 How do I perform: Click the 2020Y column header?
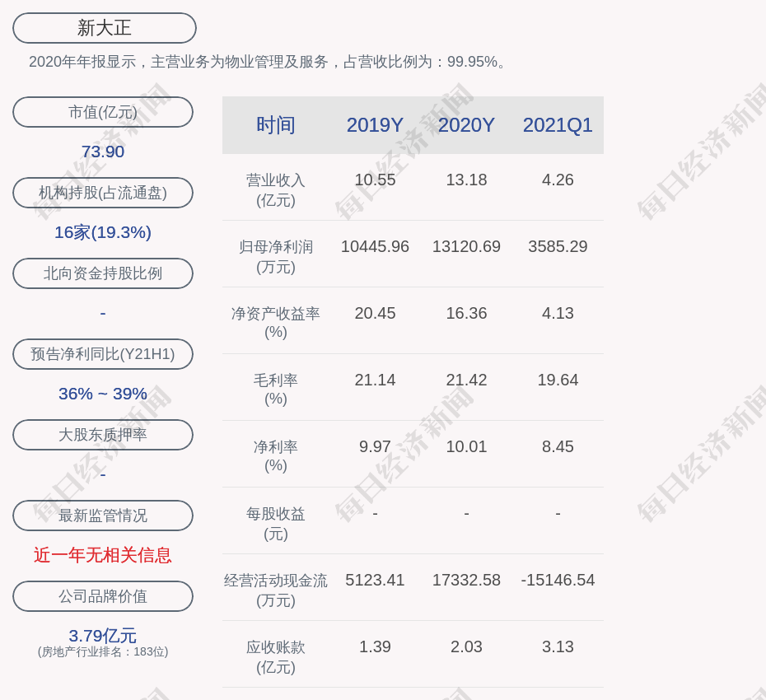(x=466, y=125)
